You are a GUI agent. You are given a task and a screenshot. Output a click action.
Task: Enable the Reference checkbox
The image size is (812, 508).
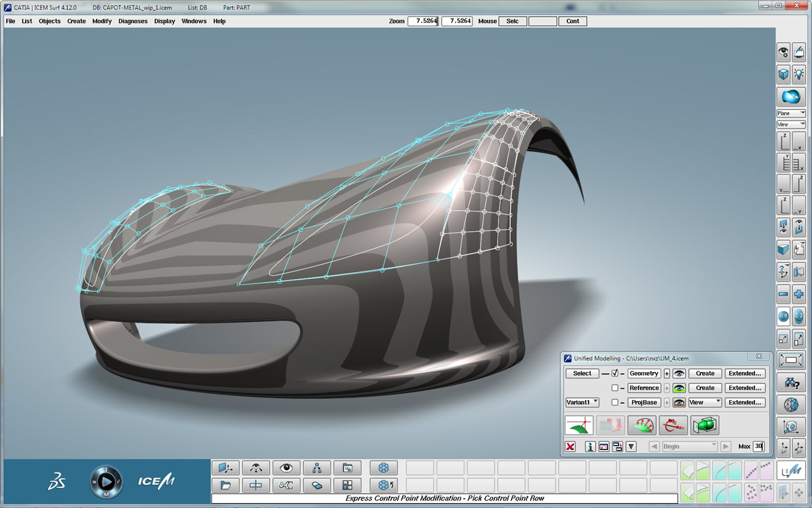pyautogui.click(x=615, y=388)
